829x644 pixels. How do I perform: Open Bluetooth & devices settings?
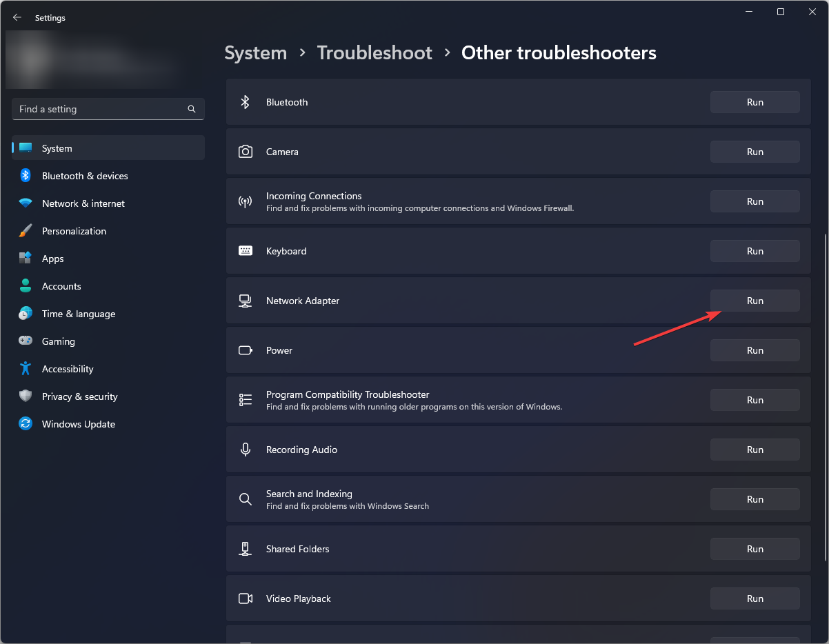coord(85,176)
